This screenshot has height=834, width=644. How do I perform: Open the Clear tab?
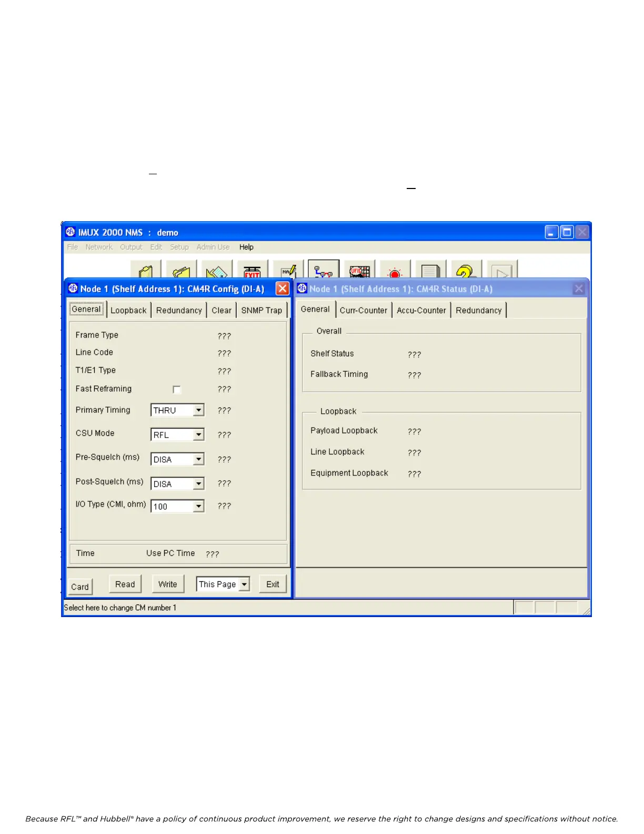click(222, 310)
